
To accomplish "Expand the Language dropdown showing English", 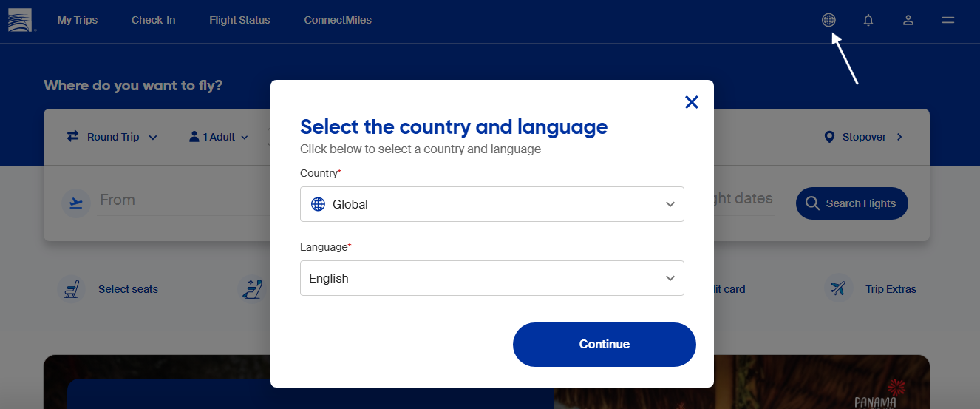I will coord(491,278).
